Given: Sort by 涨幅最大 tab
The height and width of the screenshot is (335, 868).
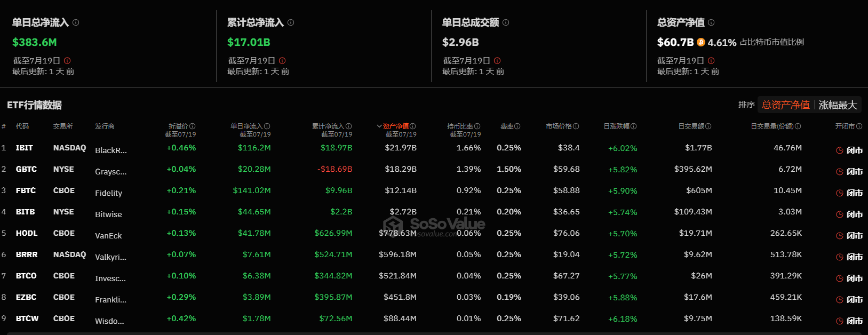Looking at the screenshot, I should (x=838, y=105).
